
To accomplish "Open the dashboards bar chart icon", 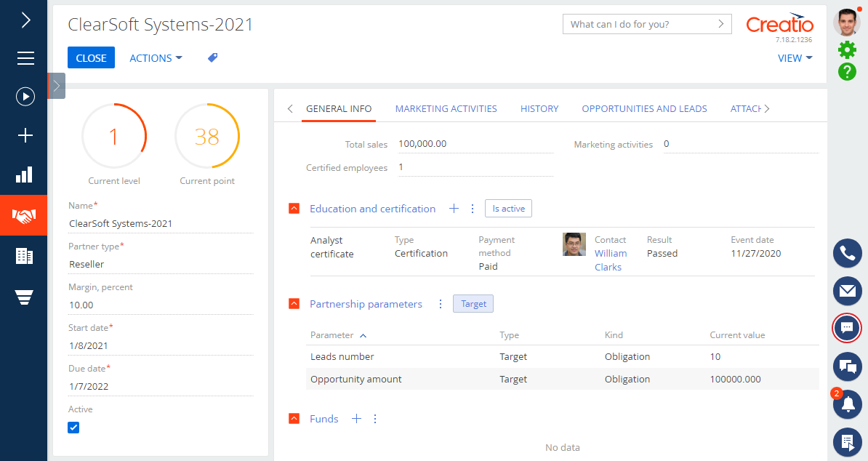I will 24,175.
